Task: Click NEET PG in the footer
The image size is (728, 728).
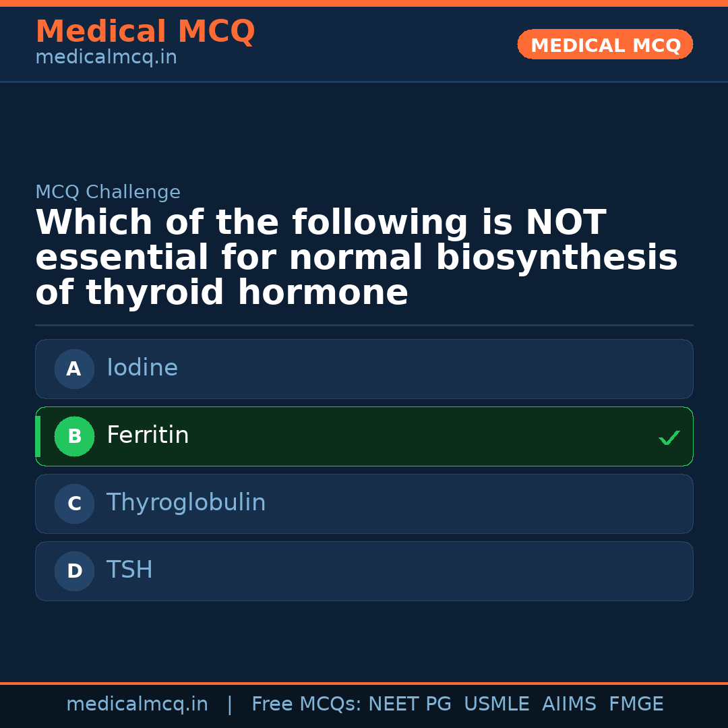Action: [x=410, y=704]
